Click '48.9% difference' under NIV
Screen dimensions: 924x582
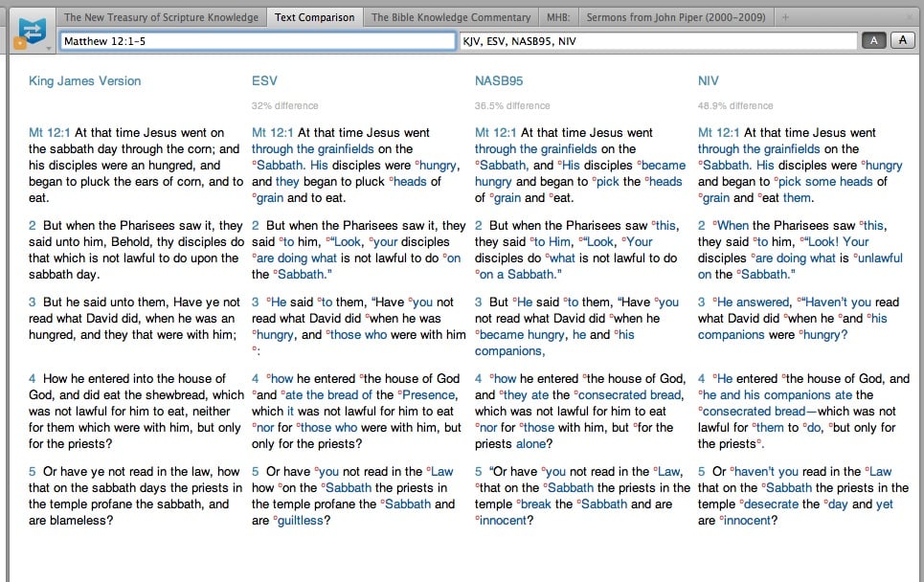coord(735,105)
